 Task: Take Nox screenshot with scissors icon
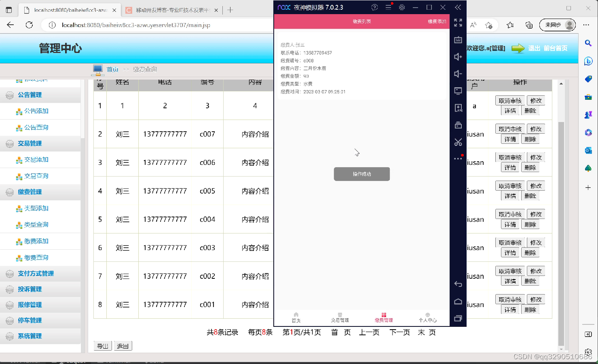point(458,142)
